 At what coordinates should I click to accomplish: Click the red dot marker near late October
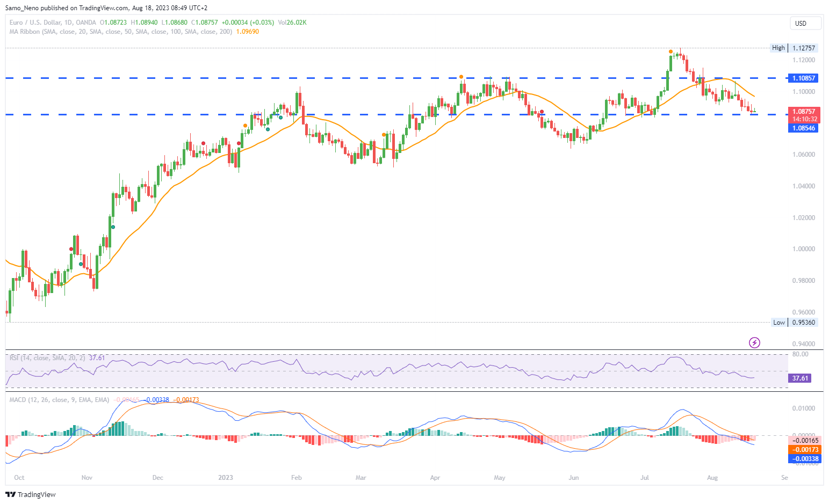tap(71, 249)
